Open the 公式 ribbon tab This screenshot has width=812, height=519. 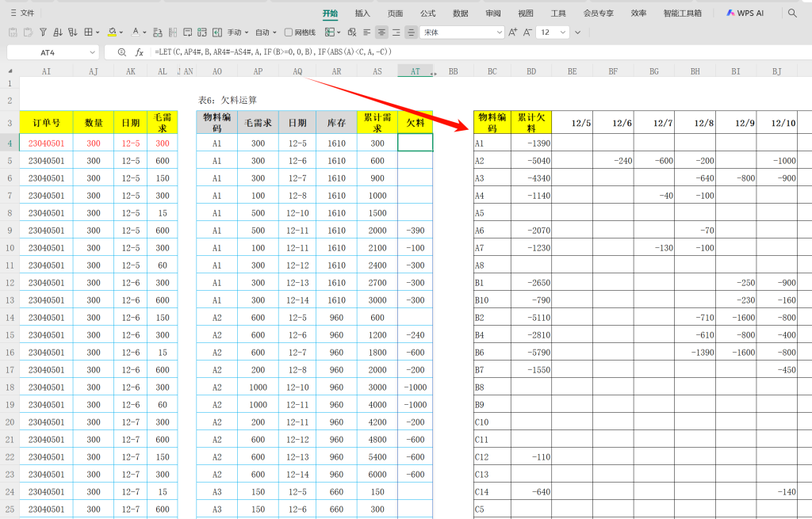pyautogui.click(x=427, y=13)
